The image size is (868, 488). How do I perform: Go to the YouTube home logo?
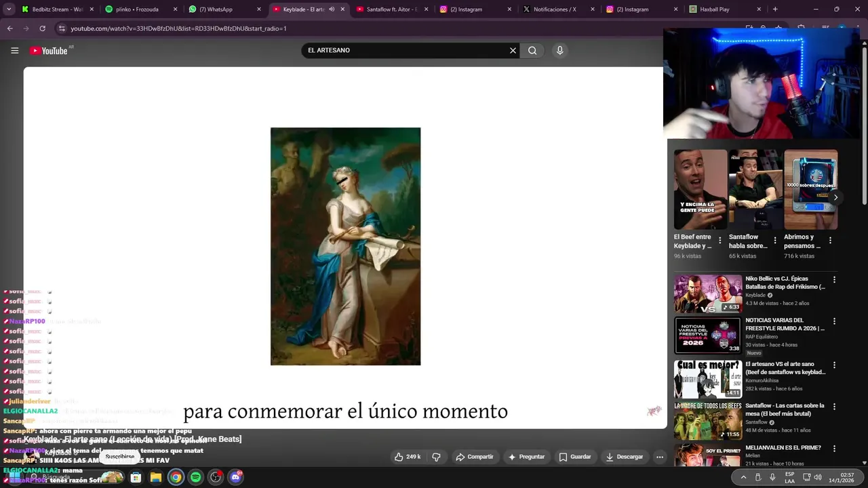point(49,51)
